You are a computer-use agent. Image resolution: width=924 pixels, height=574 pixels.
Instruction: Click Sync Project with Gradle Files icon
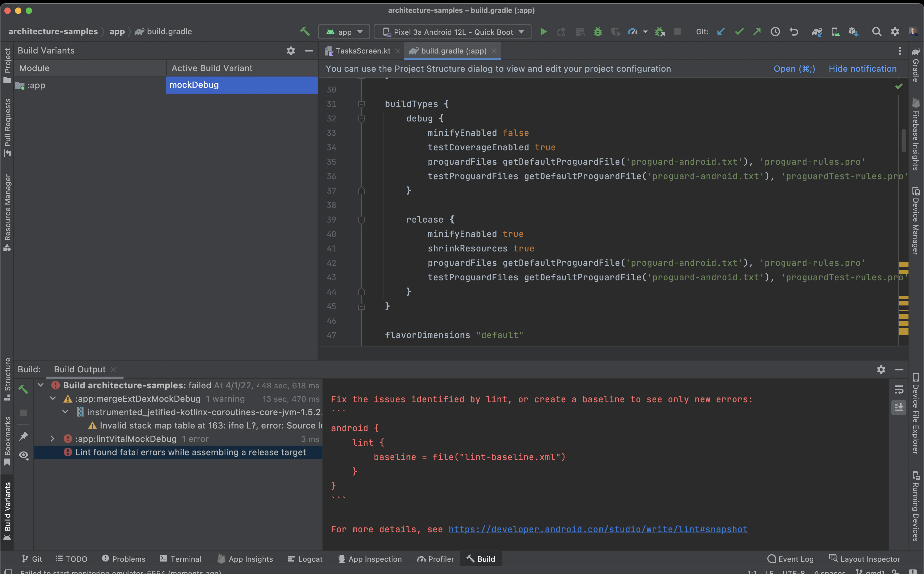coord(817,32)
